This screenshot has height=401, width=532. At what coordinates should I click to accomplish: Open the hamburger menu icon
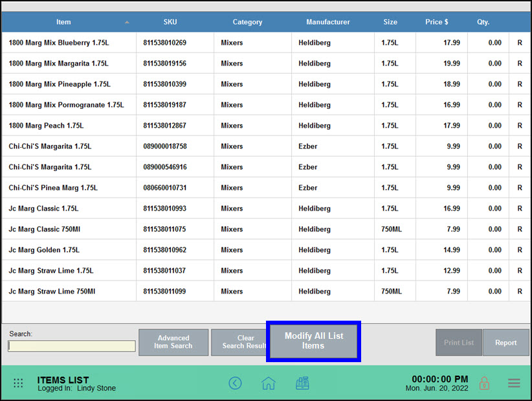pos(514,383)
